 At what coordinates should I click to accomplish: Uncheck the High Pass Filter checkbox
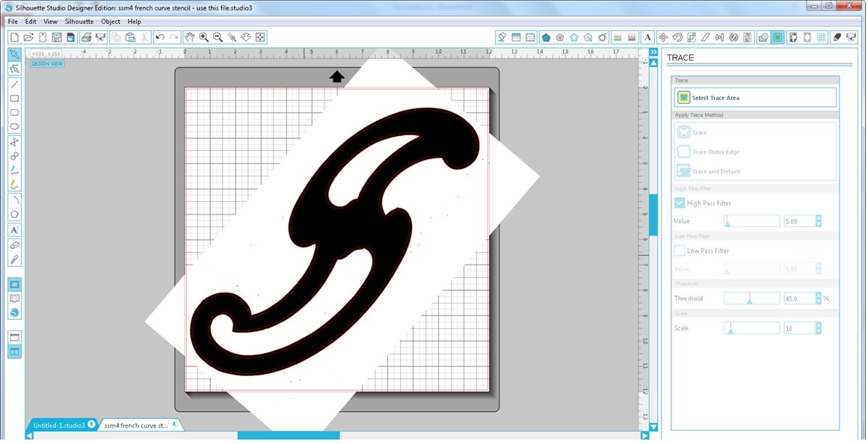pyautogui.click(x=680, y=203)
